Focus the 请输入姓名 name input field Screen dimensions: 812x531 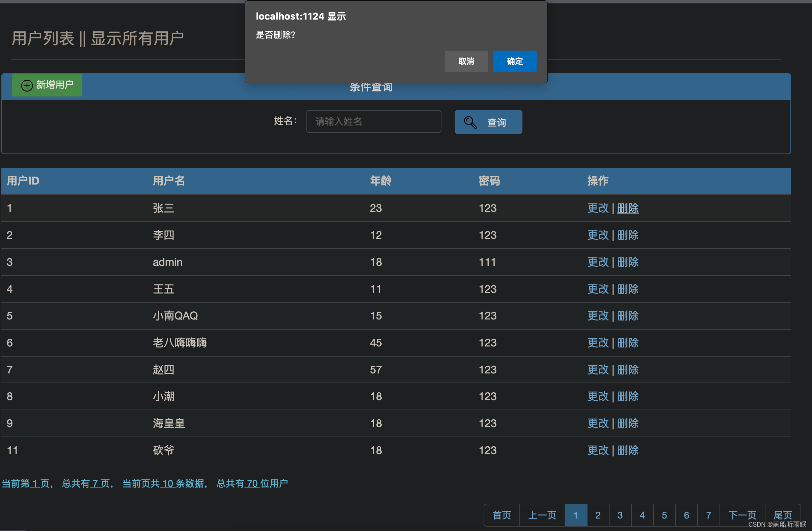[x=374, y=121]
